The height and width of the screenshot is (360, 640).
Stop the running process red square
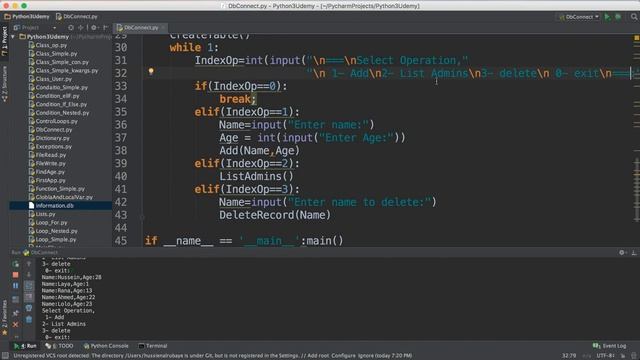[x=16, y=275]
